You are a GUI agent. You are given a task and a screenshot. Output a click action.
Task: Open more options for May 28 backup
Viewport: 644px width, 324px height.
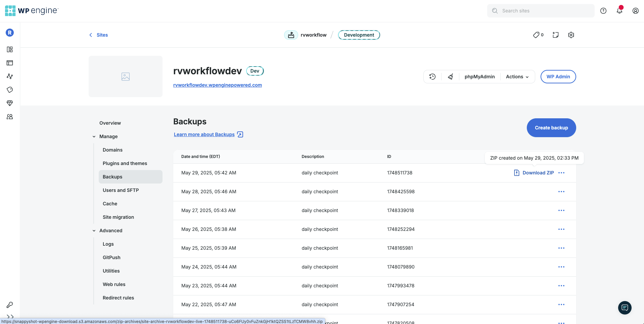561,192
